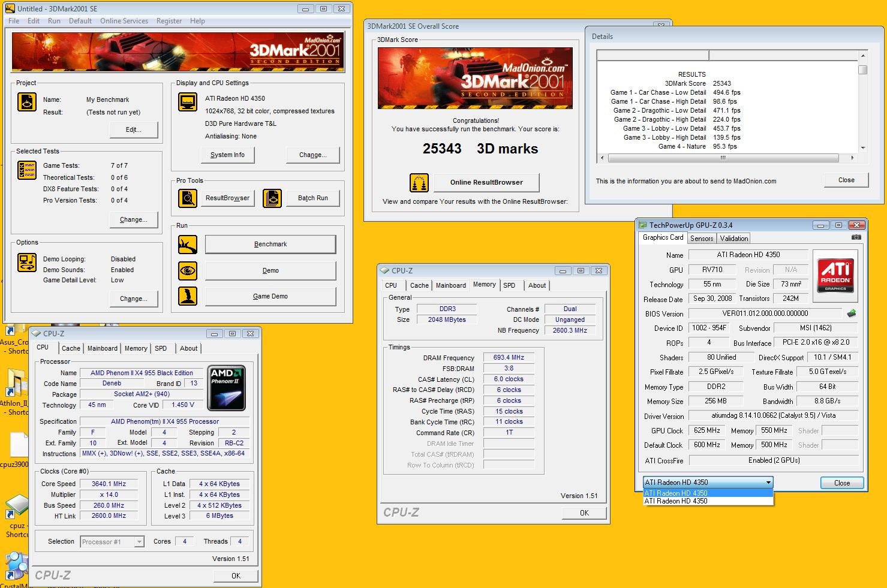Click the Game Demo joystick icon
Viewport: 887px width, 588px height.
click(x=188, y=297)
